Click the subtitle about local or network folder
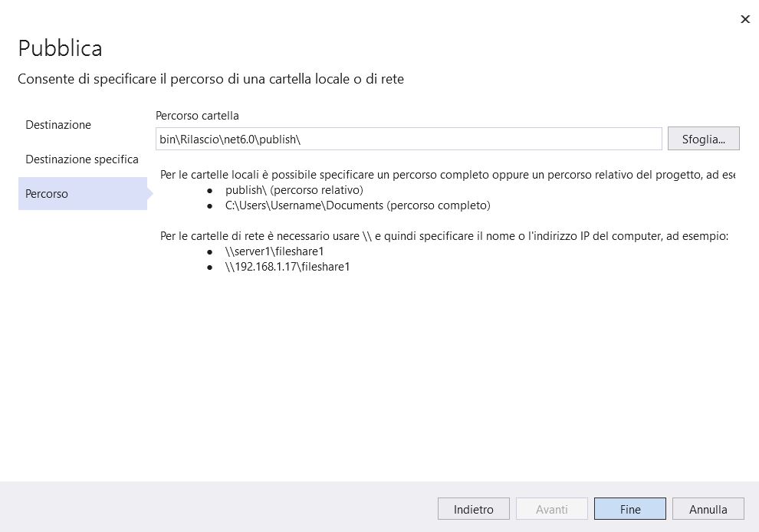The image size is (759, 532). pyautogui.click(x=211, y=79)
